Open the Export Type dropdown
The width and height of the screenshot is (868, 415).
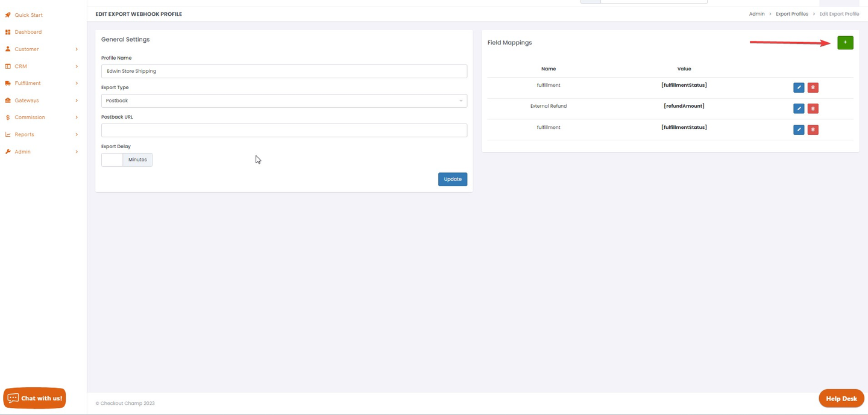[x=284, y=101]
